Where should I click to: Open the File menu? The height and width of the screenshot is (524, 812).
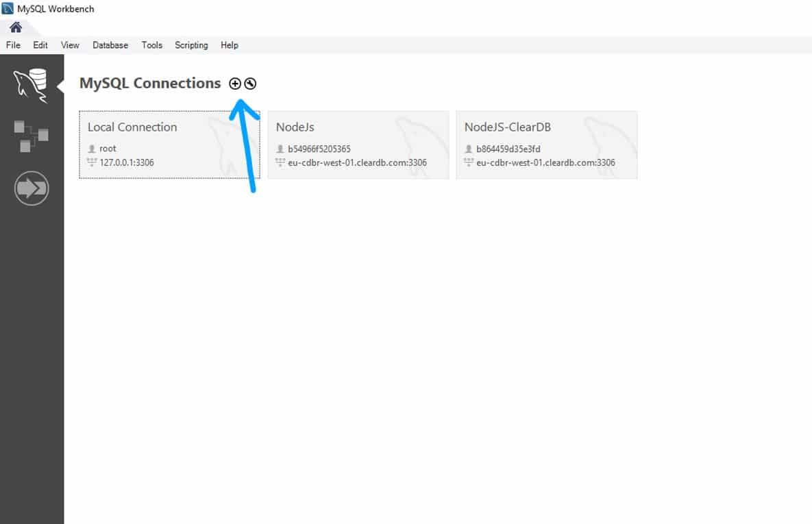(x=13, y=45)
